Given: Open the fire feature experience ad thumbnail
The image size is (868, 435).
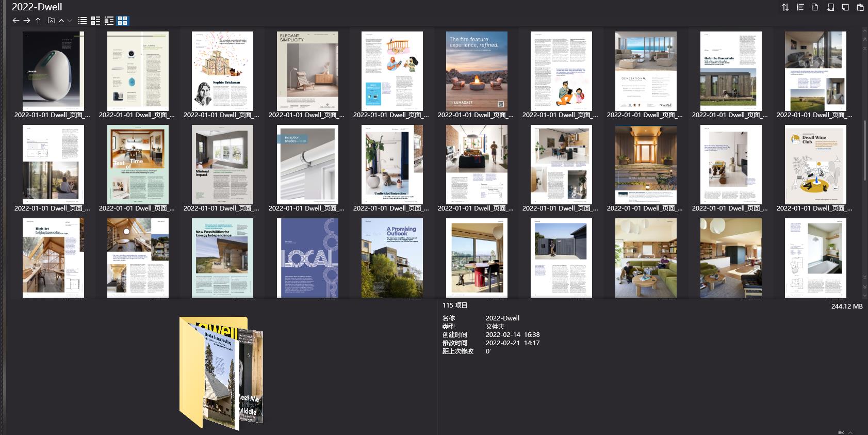Looking at the screenshot, I should click(x=477, y=71).
